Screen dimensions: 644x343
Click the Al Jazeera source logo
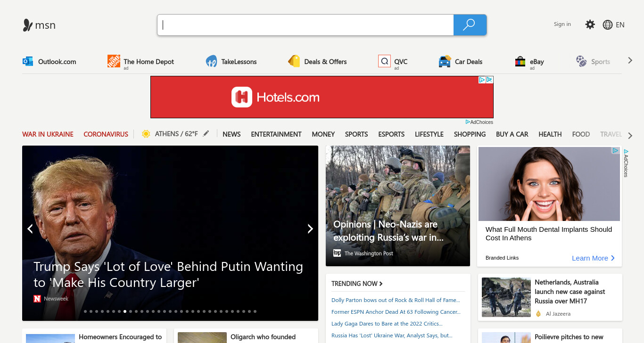point(538,313)
